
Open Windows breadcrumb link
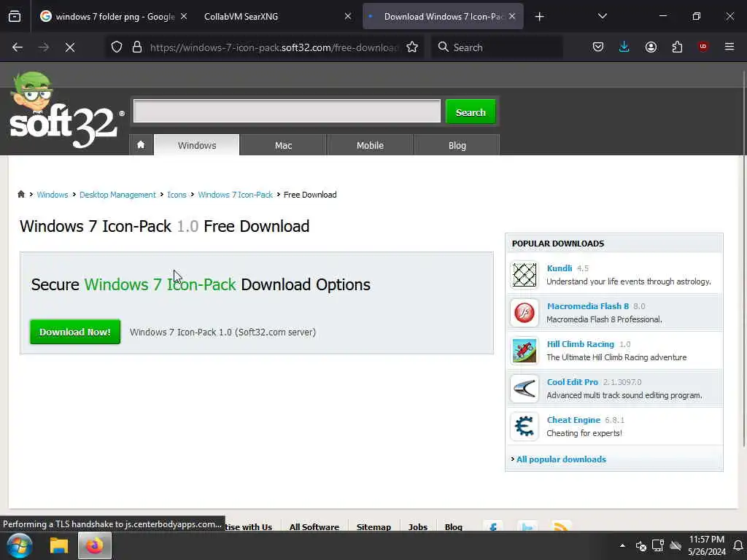click(x=53, y=194)
